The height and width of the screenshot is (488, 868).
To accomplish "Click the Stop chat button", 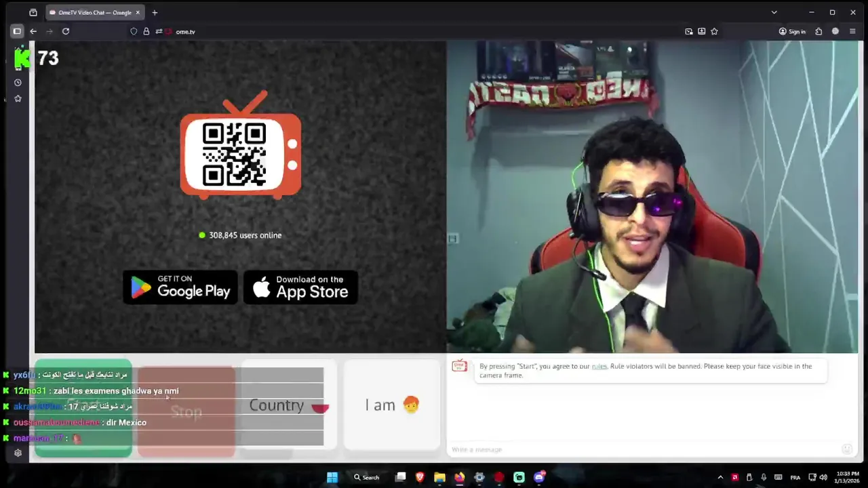I will pos(186,411).
